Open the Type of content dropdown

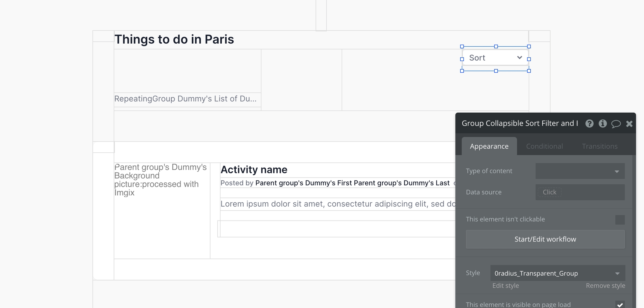click(x=580, y=171)
